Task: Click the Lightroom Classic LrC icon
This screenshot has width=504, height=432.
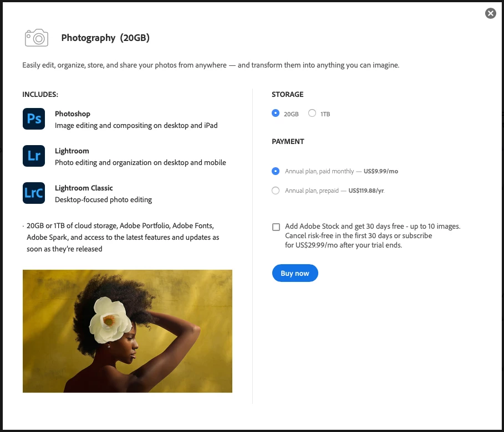Action: [x=34, y=193]
